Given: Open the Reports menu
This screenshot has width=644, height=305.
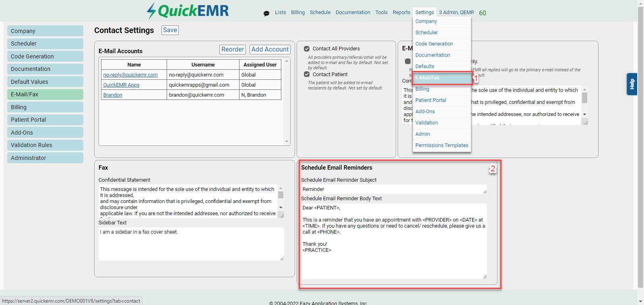Looking at the screenshot, I should click(x=401, y=12).
